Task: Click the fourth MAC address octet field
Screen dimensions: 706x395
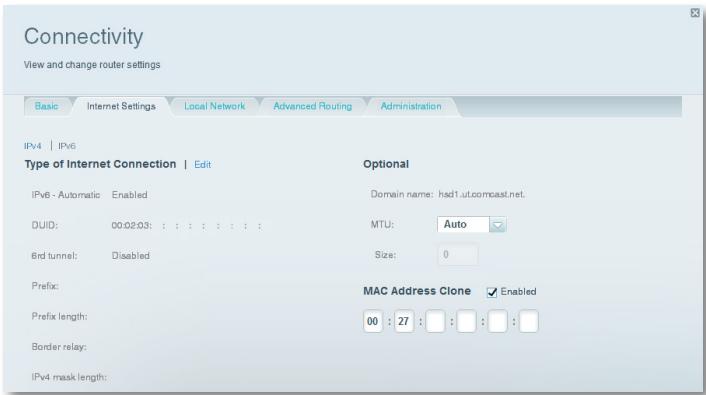Action: point(466,322)
